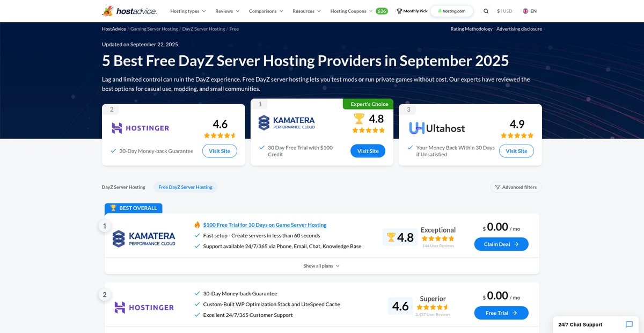The width and height of the screenshot is (644, 333).
Task: Open the search magnifier icon
Action: pyautogui.click(x=486, y=11)
